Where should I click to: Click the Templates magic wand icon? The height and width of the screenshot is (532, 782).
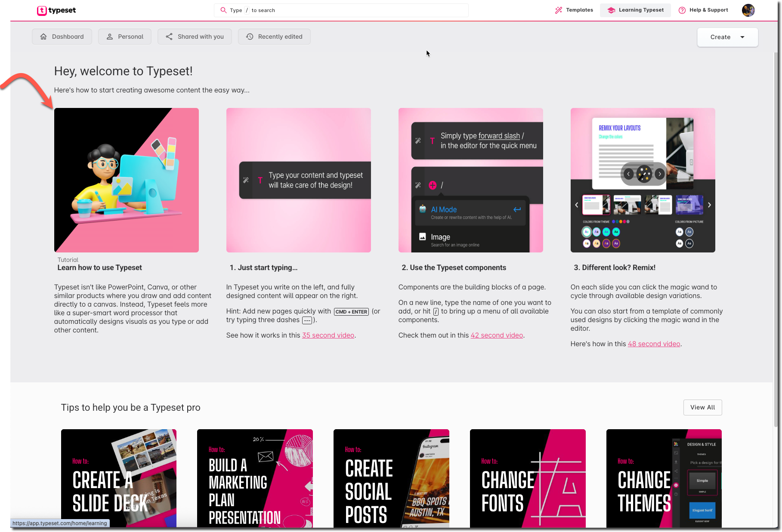point(559,10)
